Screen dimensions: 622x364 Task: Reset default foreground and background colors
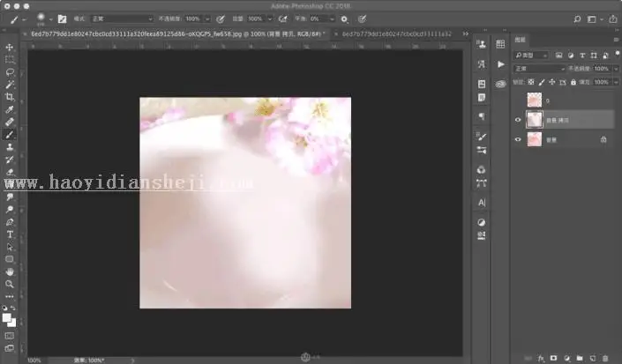[4, 308]
